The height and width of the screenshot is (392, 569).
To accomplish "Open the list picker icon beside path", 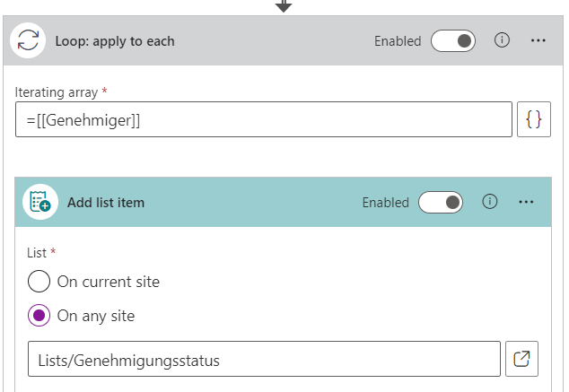I will pyautogui.click(x=521, y=360).
